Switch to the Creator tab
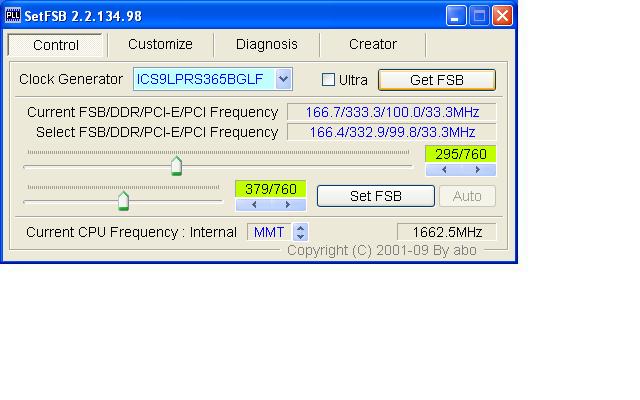Viewport: 640px width, 400px height. tap(373, 44)
